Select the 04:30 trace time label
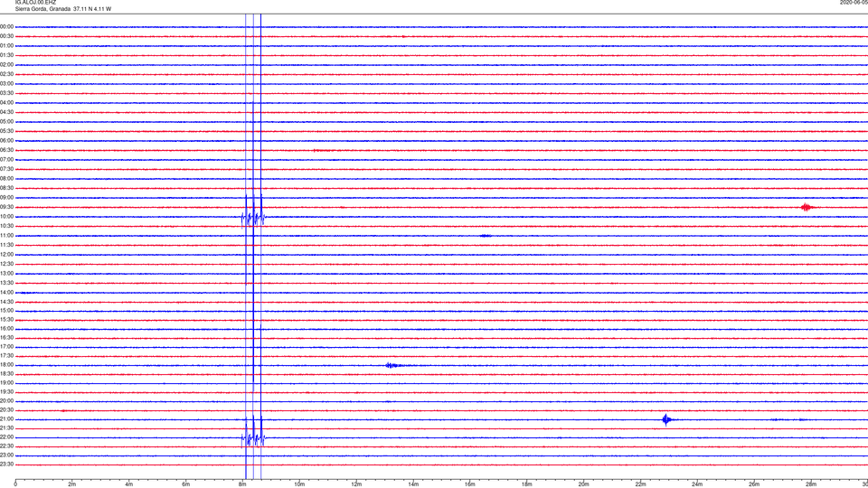Viewport: 868px width, 488px height. click(6, 112)
